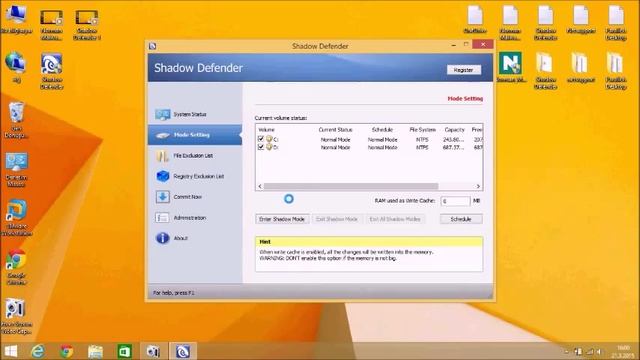Open the Schedule button below the volume list
Screen dimensions: 640x360
click(461, 219)
